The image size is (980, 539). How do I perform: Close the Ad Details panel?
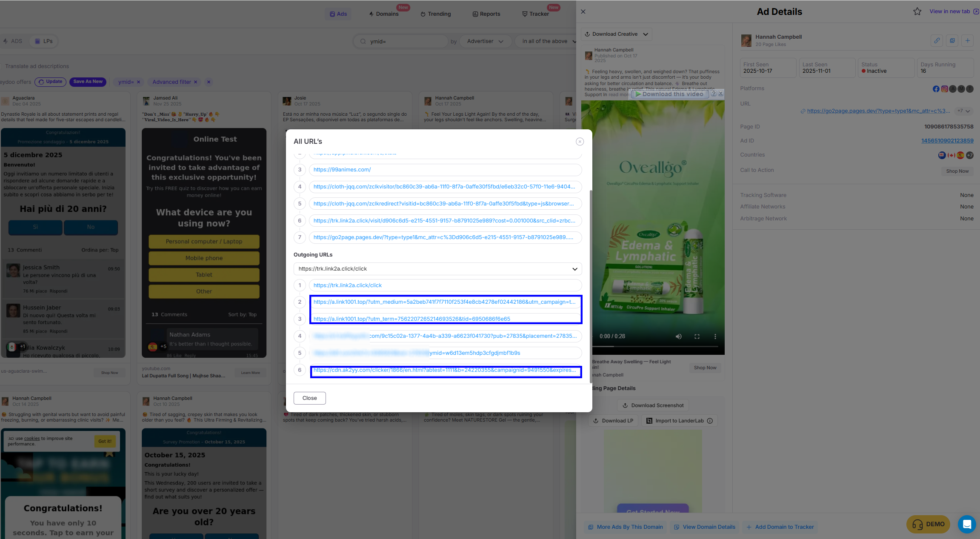583,12
